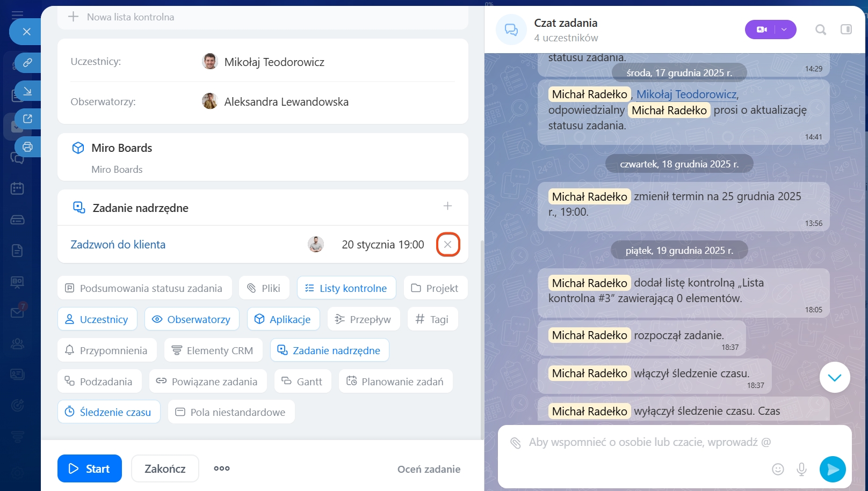Open the emoji picker in chat
This screenshot has width=868, height=491.
point(777,470)
